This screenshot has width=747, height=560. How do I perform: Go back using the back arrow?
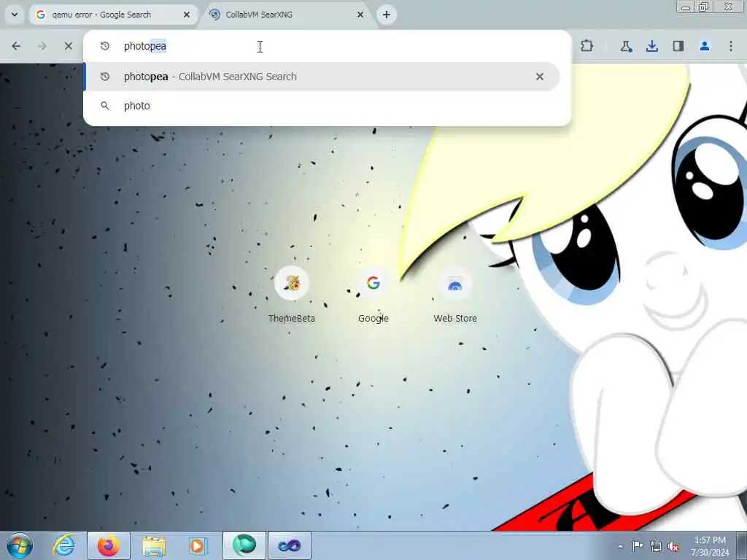point(16,46)
